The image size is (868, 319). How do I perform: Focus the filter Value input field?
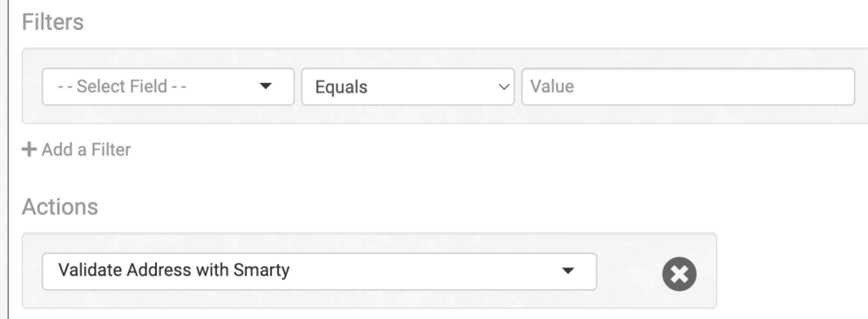[x=688, y=87]
